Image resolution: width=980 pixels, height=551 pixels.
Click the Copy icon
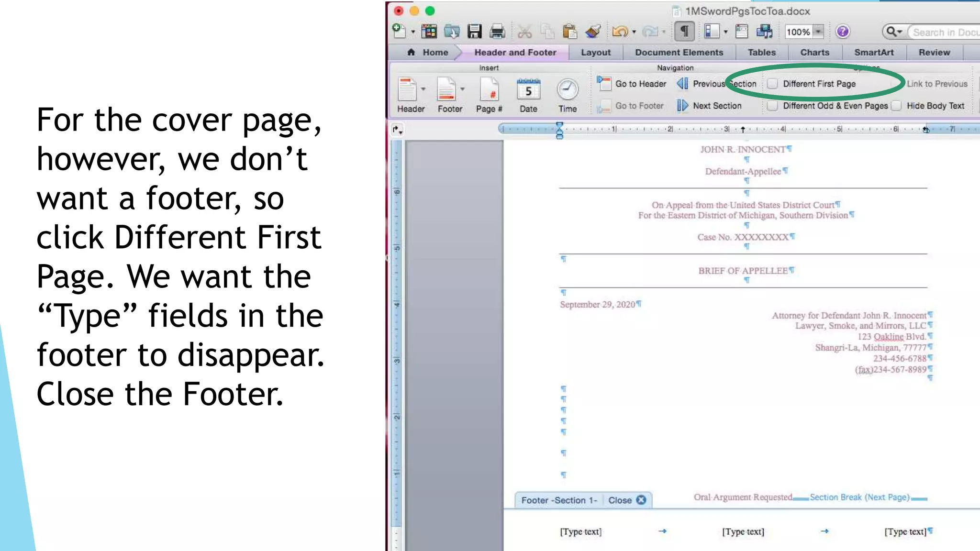point(547,32)
